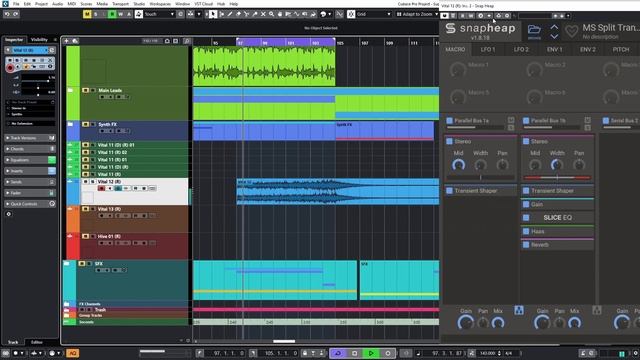
Task: Toggle Parallel Bus 1a enable checkbox
Action: click(x=449, y=120)
